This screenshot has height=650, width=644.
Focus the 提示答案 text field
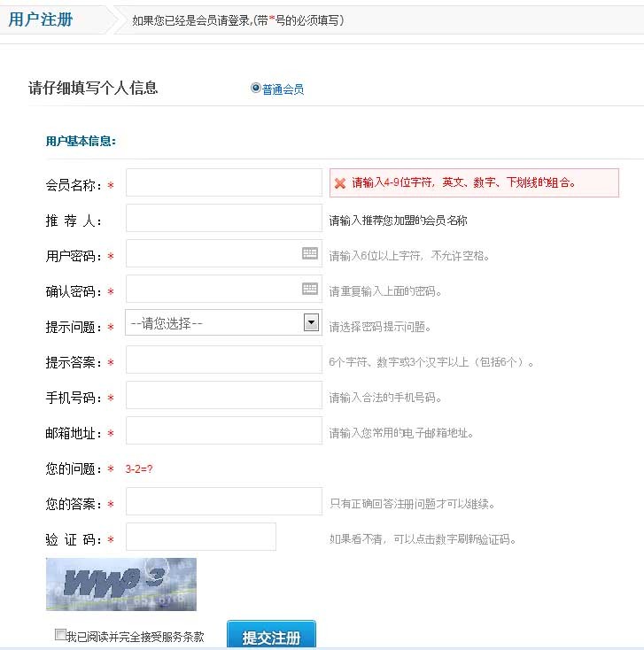224,360
